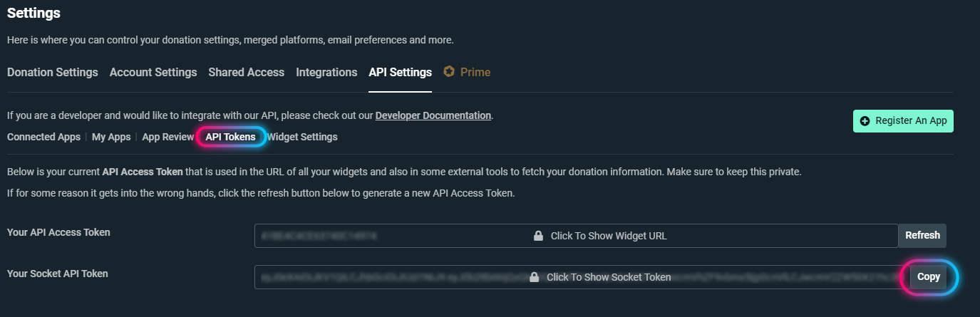Open the Prime tab

[475, 72]
